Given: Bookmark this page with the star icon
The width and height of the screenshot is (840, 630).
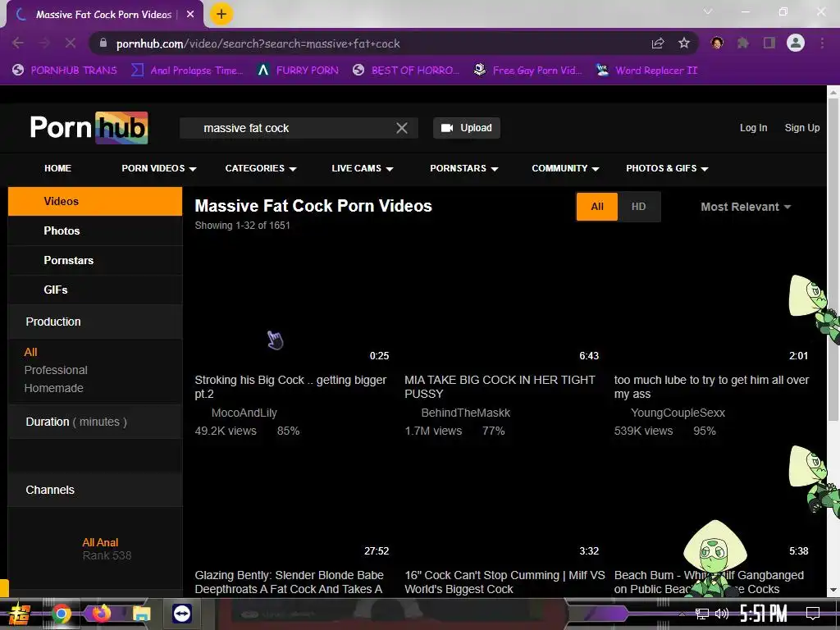Looking at the screenshot, I should click(684, 43).
